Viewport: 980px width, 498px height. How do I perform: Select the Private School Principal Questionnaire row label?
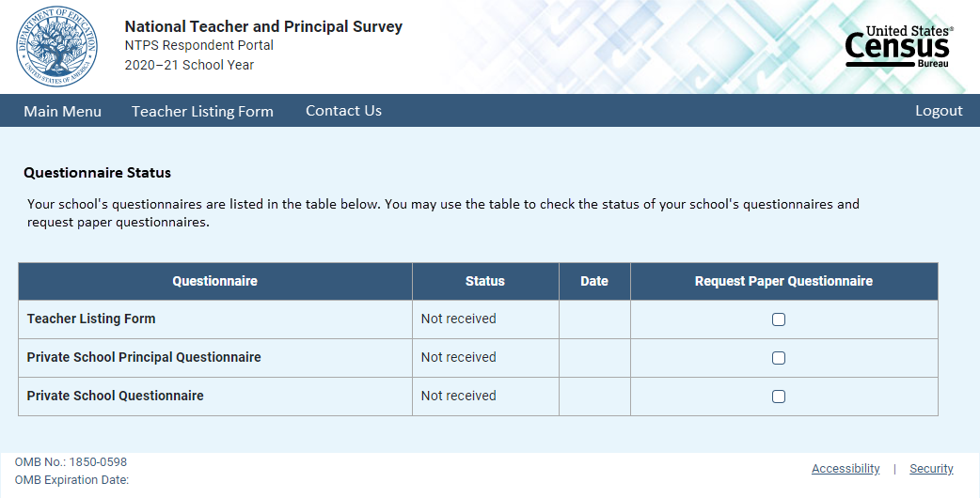144,357
